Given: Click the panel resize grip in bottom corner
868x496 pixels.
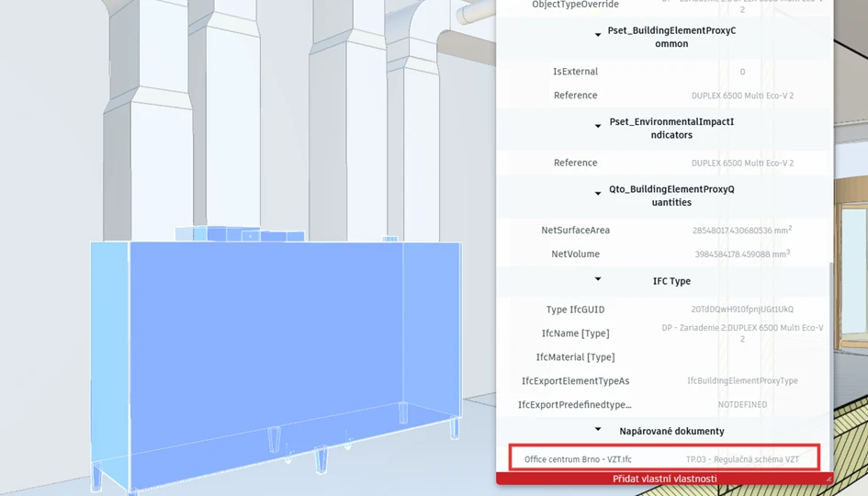Looking at the screenshot, I should click(x=828, y=479).
